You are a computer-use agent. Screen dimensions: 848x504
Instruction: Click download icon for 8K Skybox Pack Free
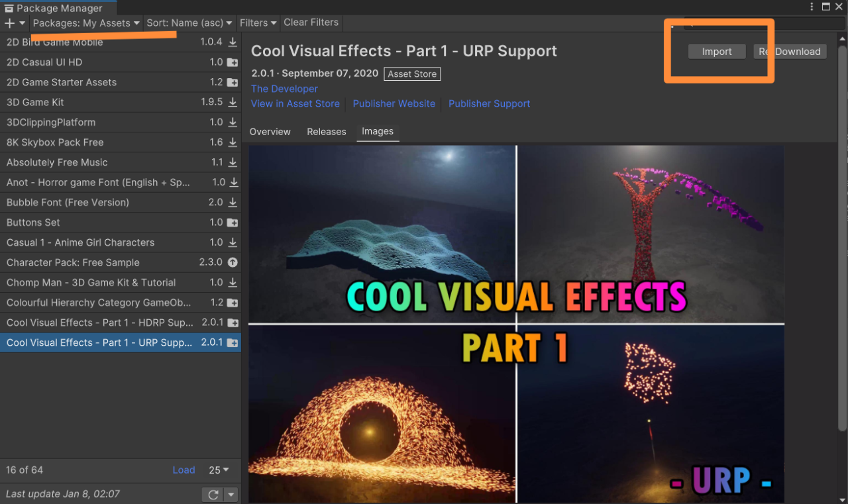click(x=233, y=142)
